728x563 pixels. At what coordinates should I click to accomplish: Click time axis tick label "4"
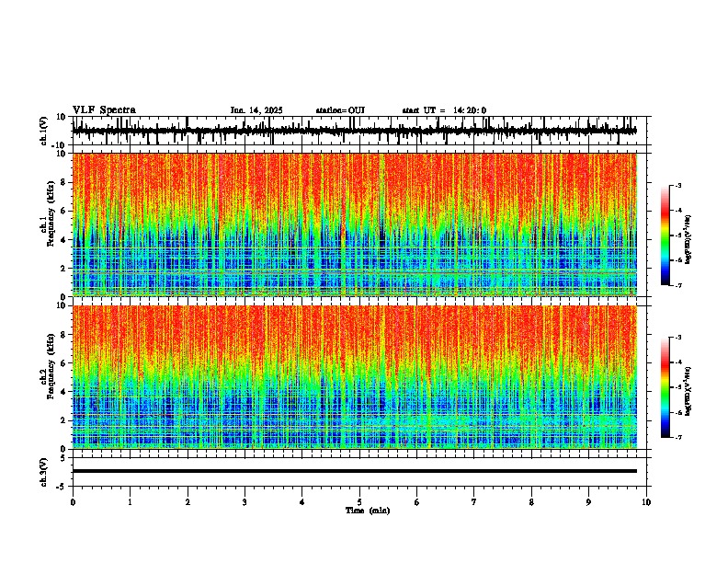302,502
